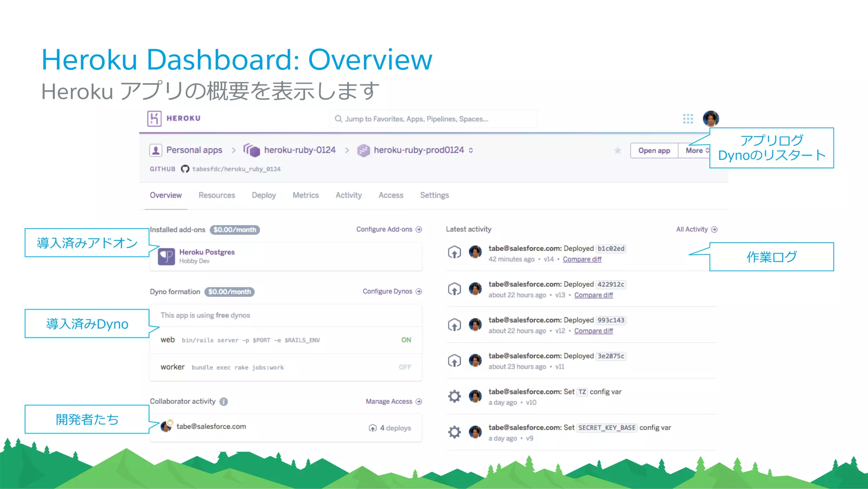Image resolution: width=868 pixels, height=489 pixels.
Task: Select the Overview tab
Action: click(166, 195)
